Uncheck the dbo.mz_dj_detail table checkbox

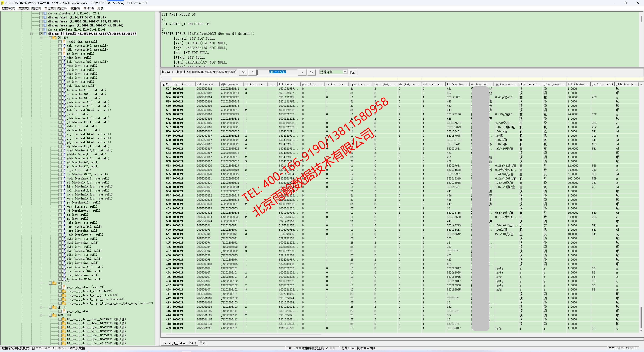[x=41, y=34]
